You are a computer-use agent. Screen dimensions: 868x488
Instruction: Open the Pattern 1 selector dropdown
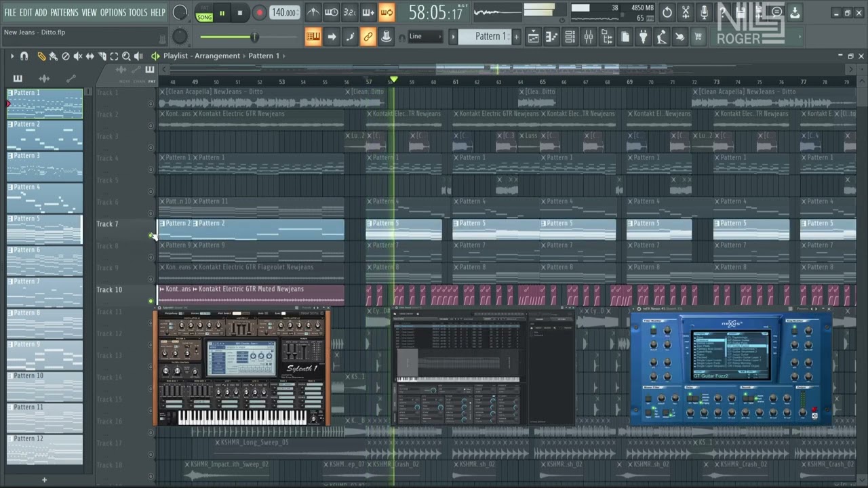click(486, 37)
